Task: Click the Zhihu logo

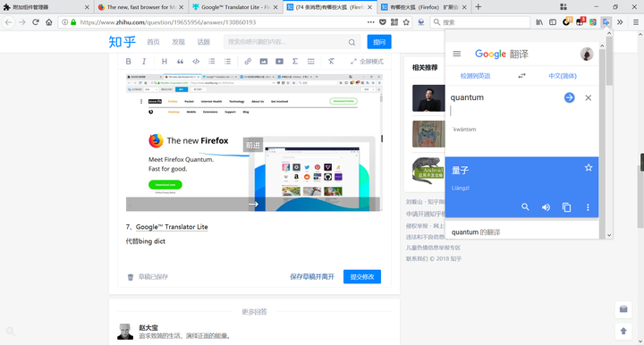Action: 122,42
